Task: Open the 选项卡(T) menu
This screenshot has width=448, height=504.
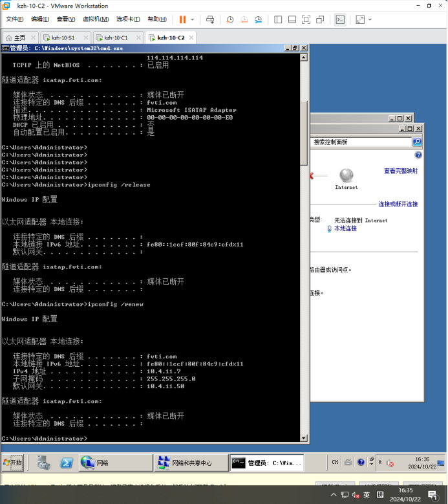Action: 128,19
